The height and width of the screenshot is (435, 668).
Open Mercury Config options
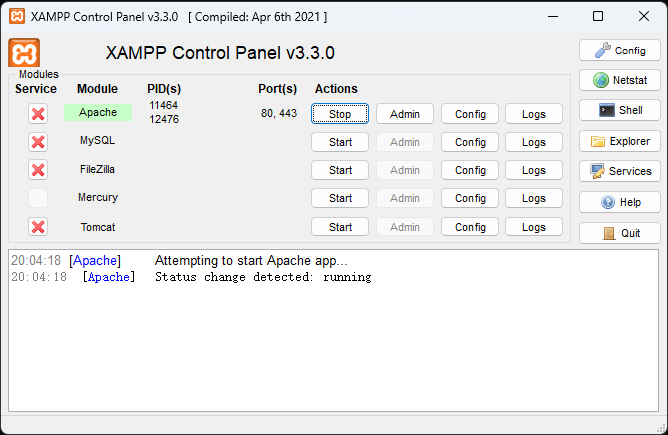point(470,198)
